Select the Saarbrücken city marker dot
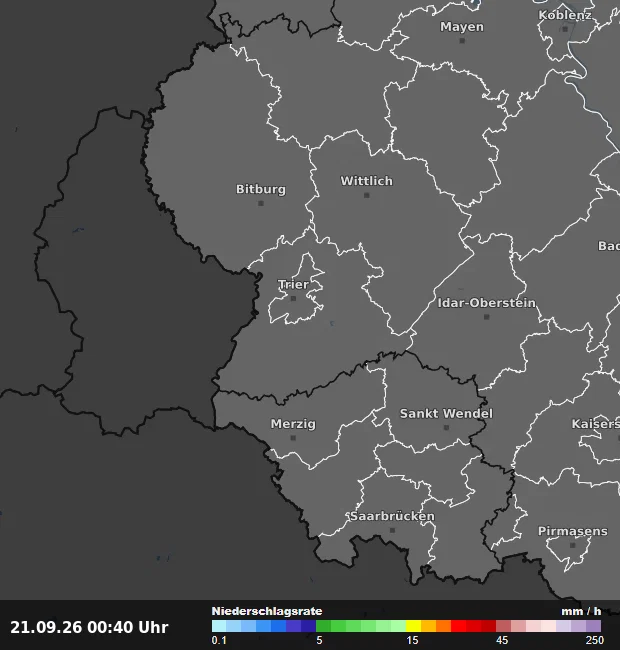Viewport: 620px width, 650px height. [x=392, y=530]
